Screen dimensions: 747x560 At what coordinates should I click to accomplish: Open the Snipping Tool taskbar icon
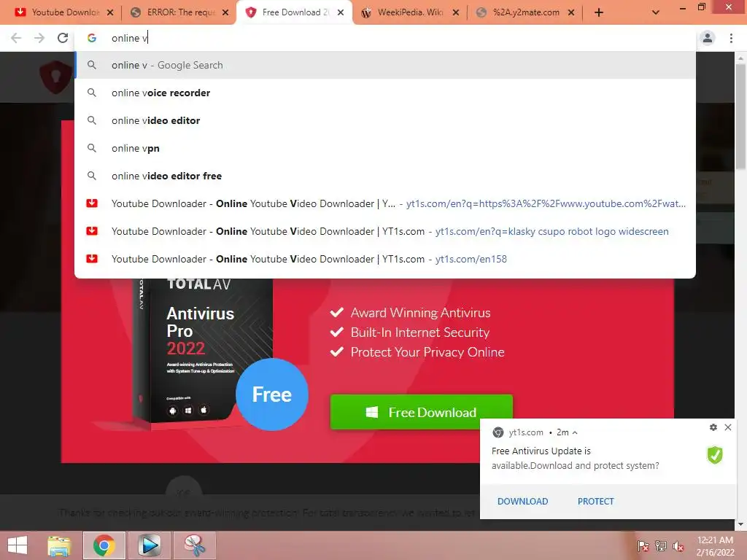(194, 545)
